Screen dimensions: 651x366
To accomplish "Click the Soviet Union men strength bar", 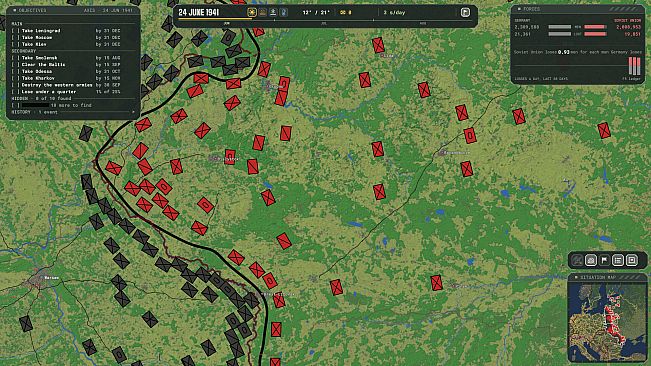I will coord(595,27).
